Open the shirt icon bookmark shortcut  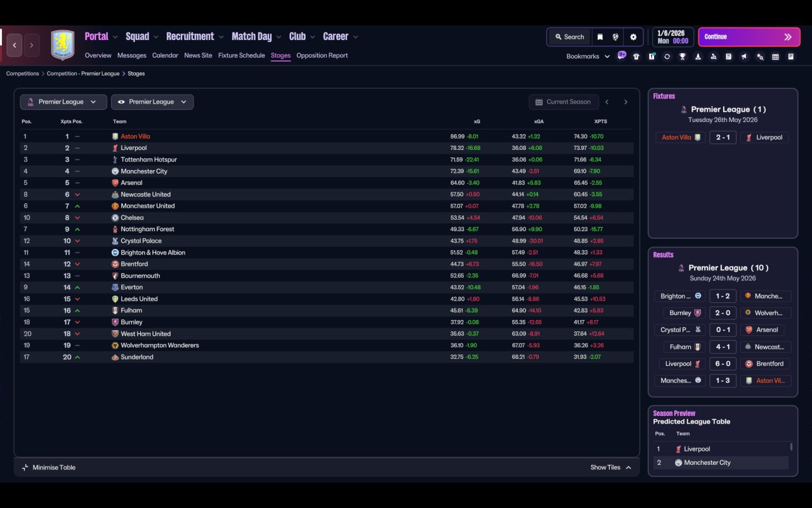[x=636, y=57]
